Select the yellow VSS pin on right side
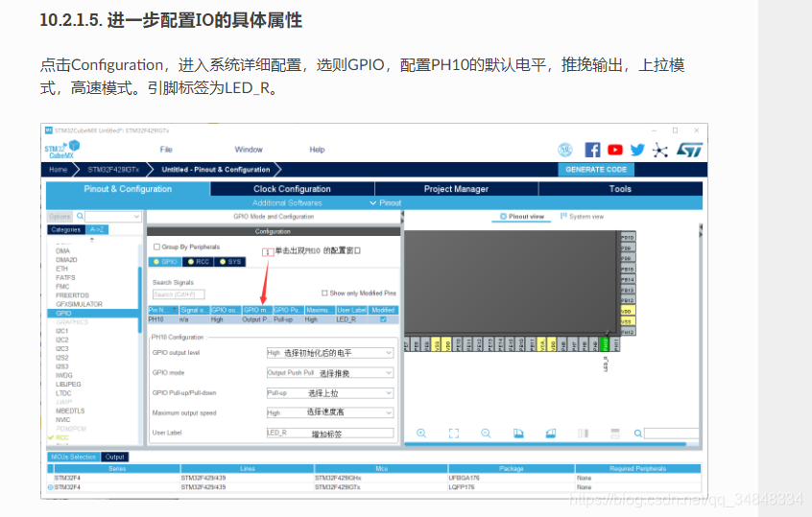Image resolution: width=812 pixels, height=517 pixels. (x=628, y=321)
